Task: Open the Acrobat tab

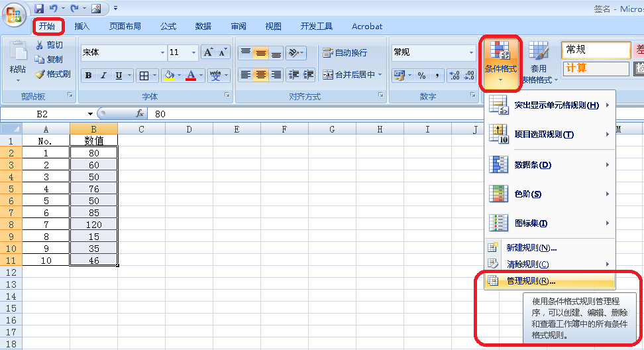Action: tap(367, 27)
